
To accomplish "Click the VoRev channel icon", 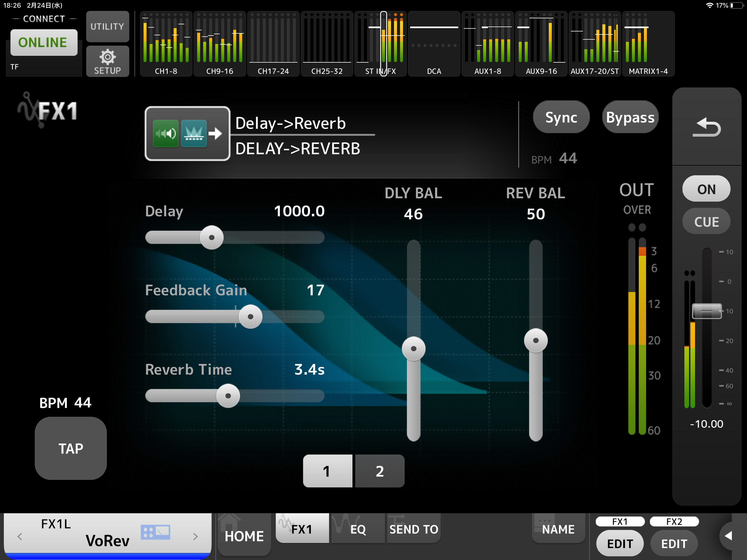I will [x=156, y=532].
